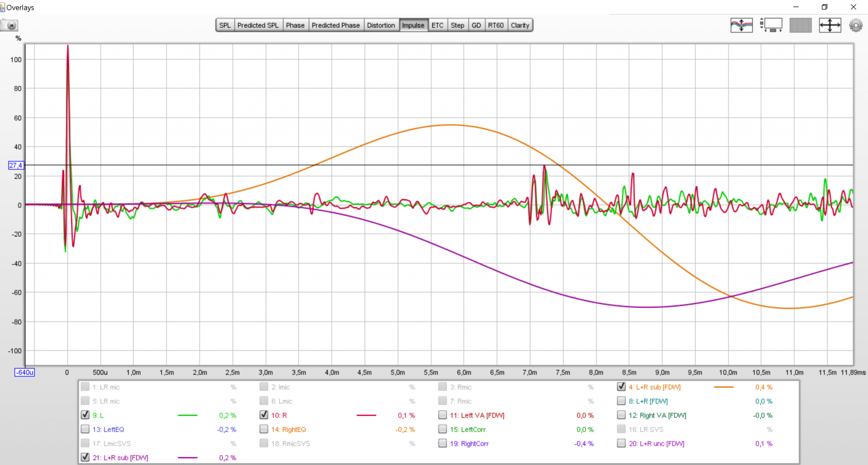
Task: Click the -640u time axis start field
Action: click(24, 372)
